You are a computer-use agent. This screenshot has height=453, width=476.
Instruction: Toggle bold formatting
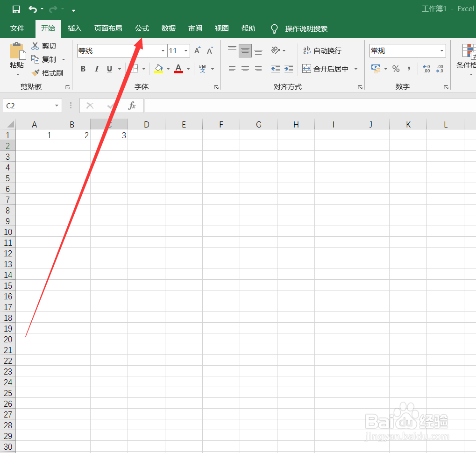click(83, 69)
